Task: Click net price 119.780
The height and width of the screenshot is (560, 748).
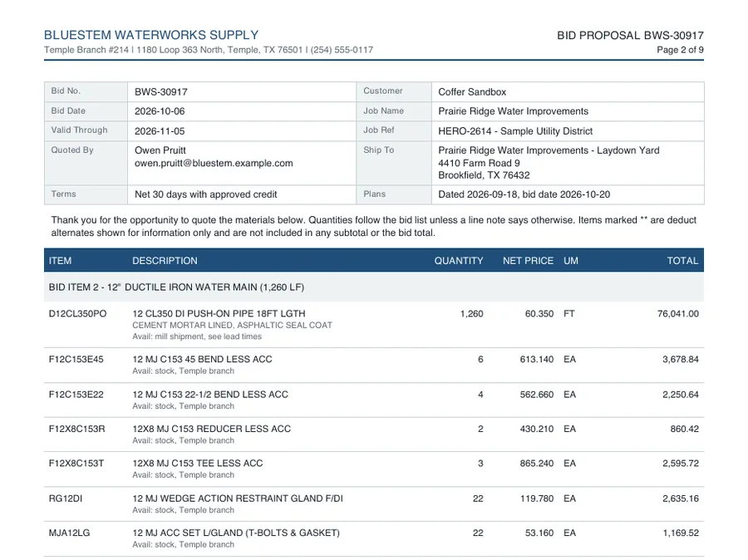Action: coord(537,499)
